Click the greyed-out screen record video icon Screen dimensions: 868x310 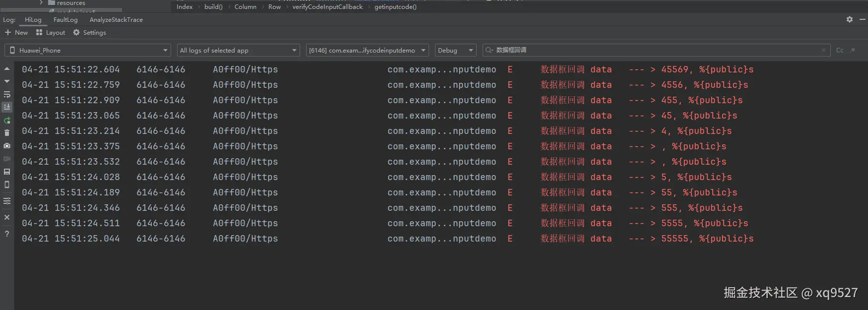click(x=7, y=159)
